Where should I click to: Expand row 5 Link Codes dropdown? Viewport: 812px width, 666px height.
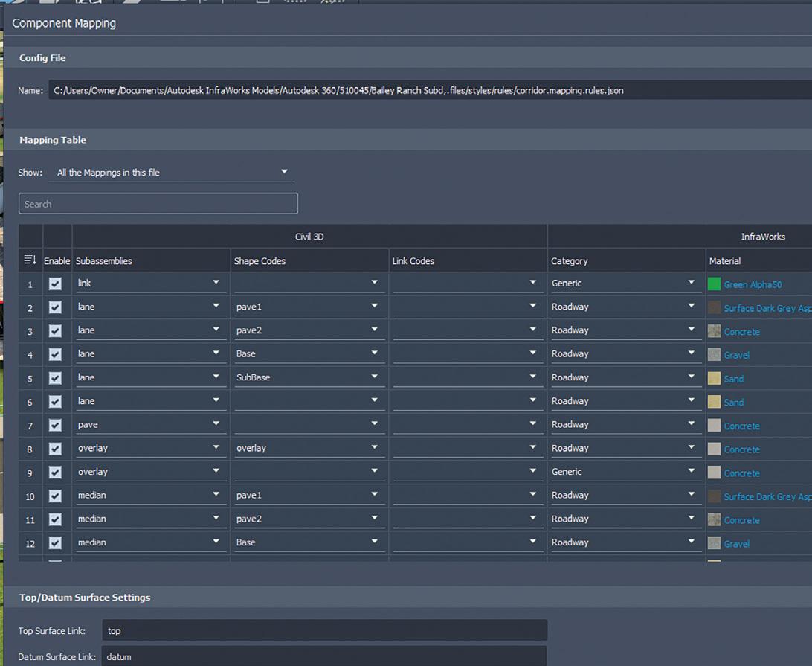pos(468,377)
